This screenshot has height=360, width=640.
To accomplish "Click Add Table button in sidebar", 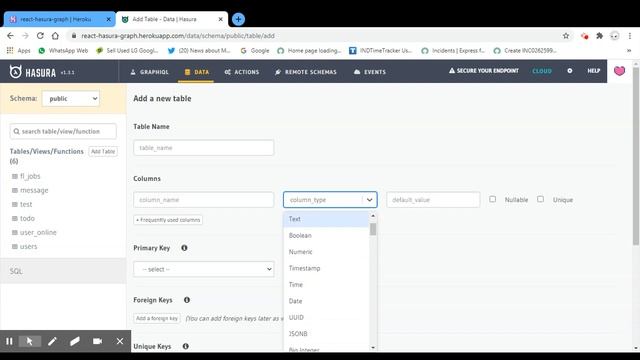I will point(103,151).
